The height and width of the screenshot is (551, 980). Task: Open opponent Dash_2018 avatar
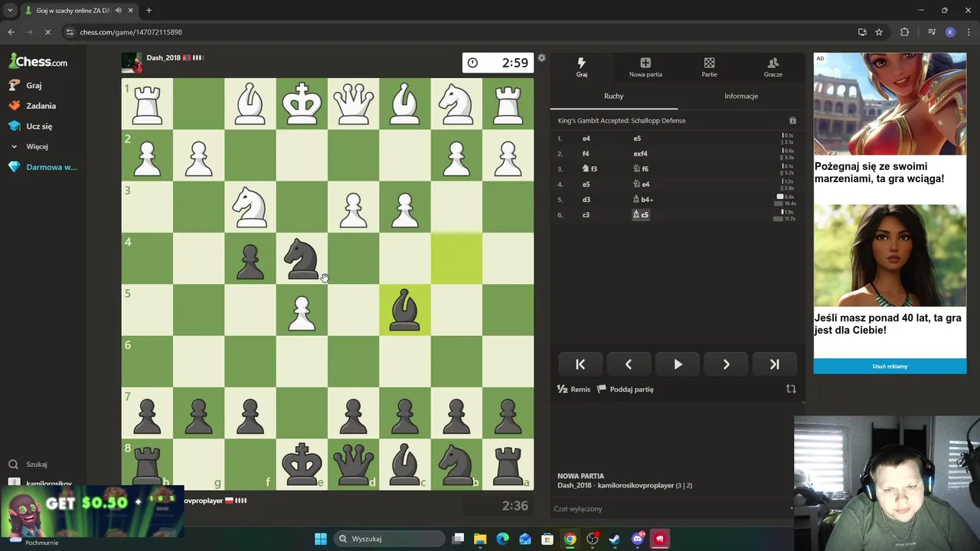click(x=132, y=63)
